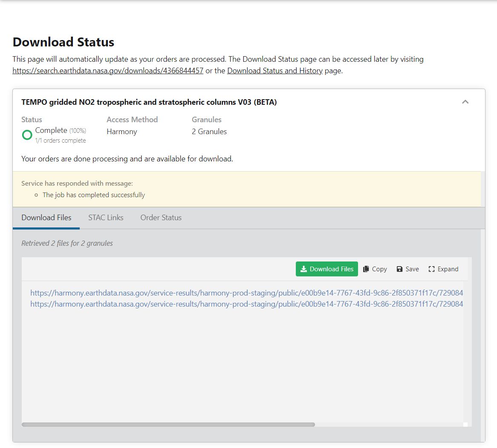This screenshot has width=497, height=448.
Task: Open the search.earthdata.nasa.gov downloads URL link
Action: pos(108,71)
